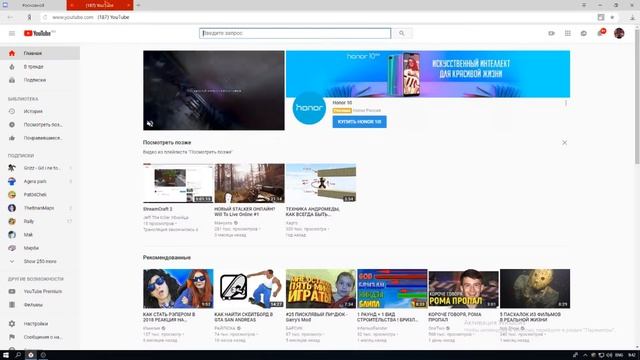640x360 pixels.
Task: Open Agera pash subscription
Action: point(40,181)
